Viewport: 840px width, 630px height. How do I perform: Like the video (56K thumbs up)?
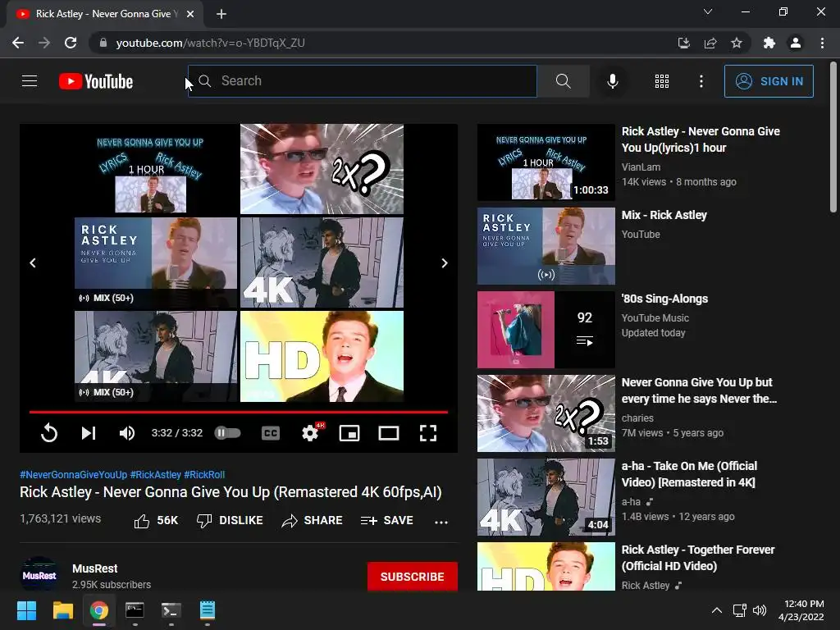[156, 520]
